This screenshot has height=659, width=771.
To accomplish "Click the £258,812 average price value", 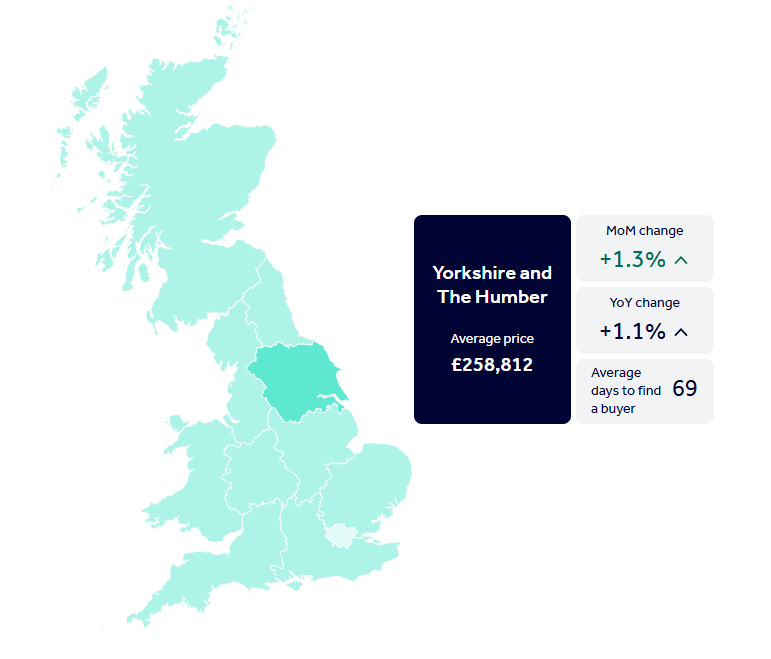I will point(492,365).
